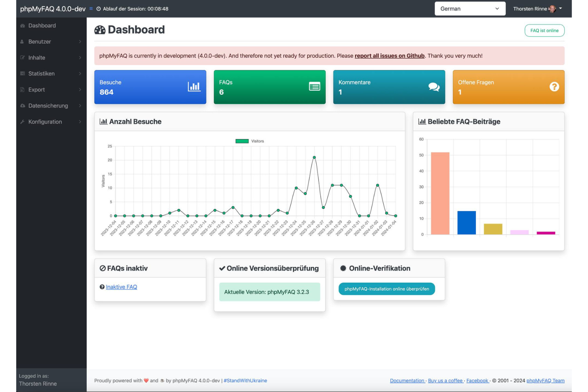This screenshot has width=588, height=392.
Task: Click the checkmark icon beside Online Versionsüberprüfung
Action: pyautogui.click(x=222, y=268)
